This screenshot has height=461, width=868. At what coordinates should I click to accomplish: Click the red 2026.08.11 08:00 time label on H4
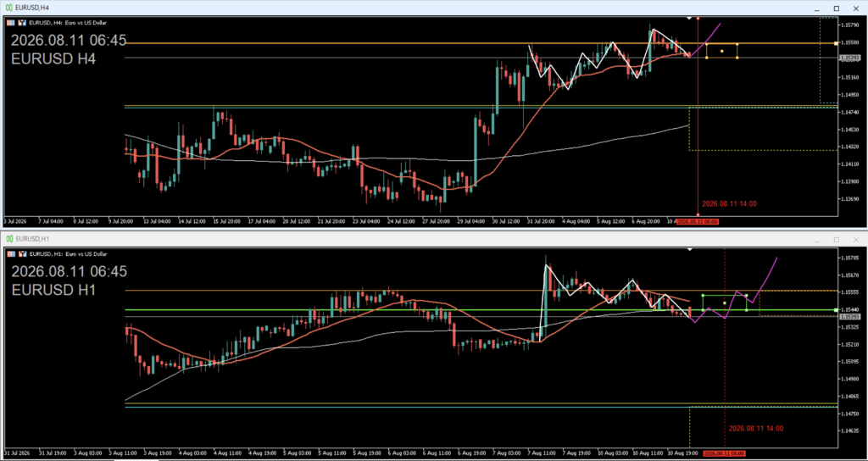click(x=698, y=221)
